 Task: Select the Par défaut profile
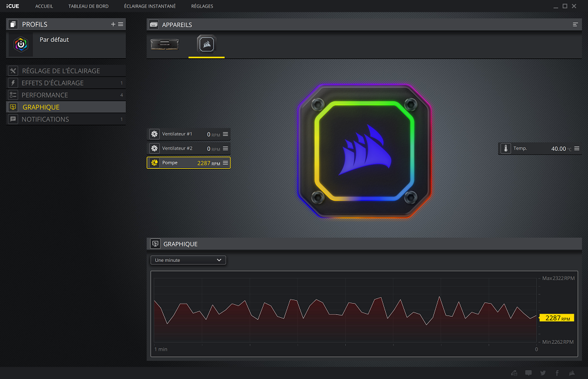[x=54, y=40]
